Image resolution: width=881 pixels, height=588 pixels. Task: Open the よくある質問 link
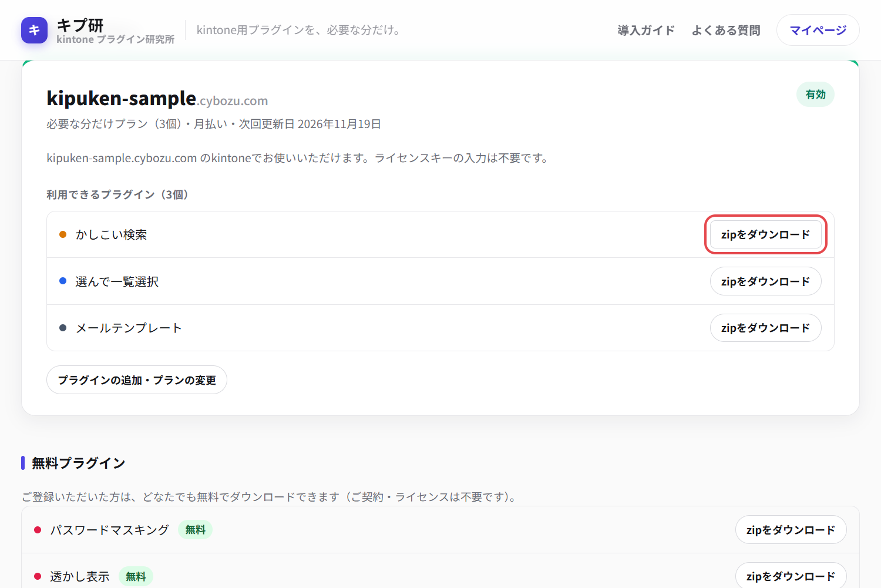click(726, 30)
